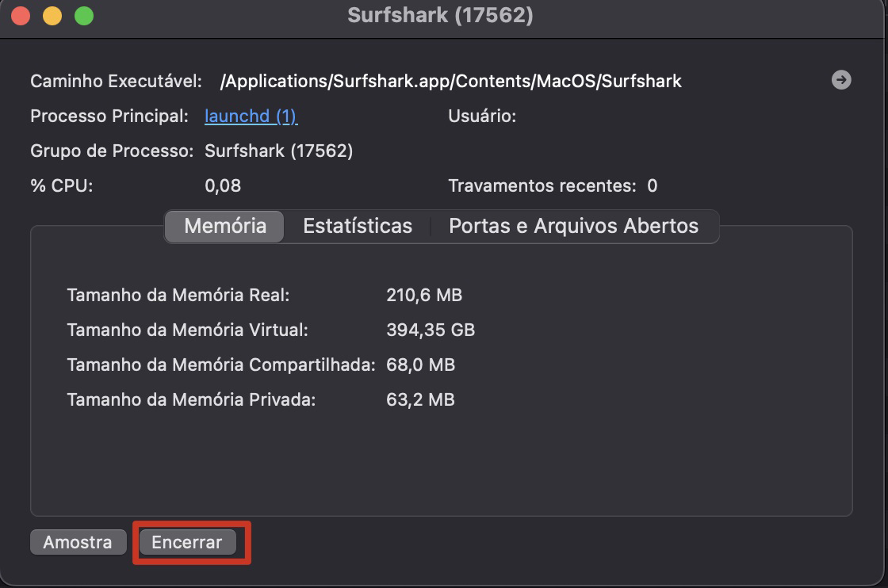Viewport: 888px width, 588px height.
Task: Select the Portas e Arquivos Abertos tab
Action: 573,226
